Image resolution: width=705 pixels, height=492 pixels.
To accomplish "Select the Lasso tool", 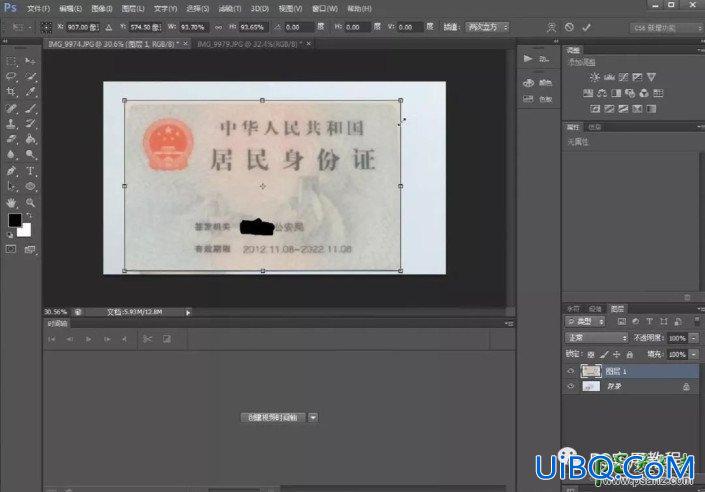I will (x=11, y=76).
